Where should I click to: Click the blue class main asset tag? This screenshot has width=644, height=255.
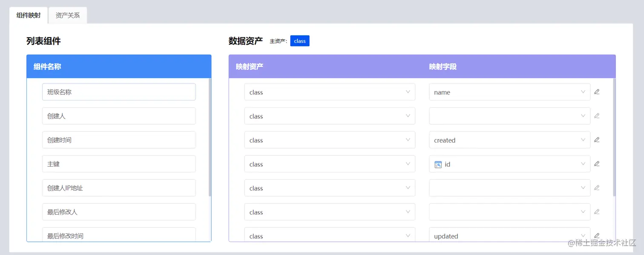tap(300, 41)
